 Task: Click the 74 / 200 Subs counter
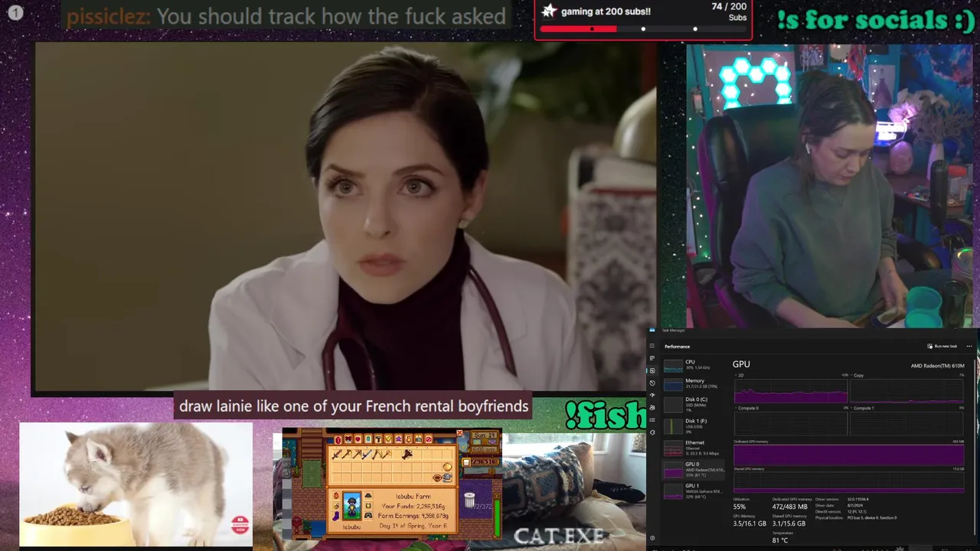(729, 11)
